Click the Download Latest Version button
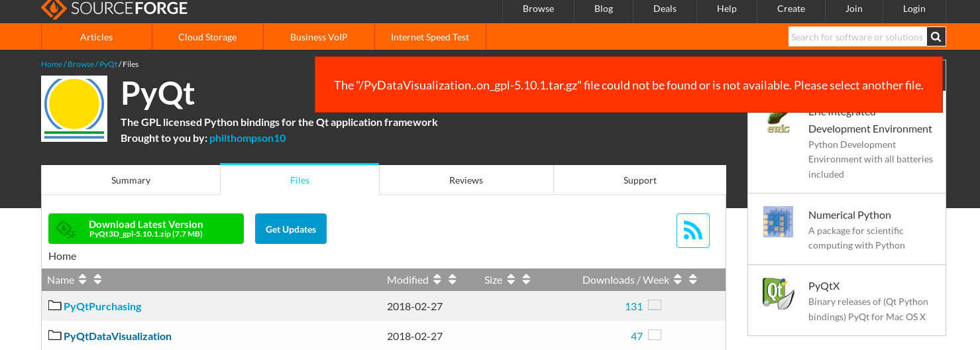 coord(146,229)
